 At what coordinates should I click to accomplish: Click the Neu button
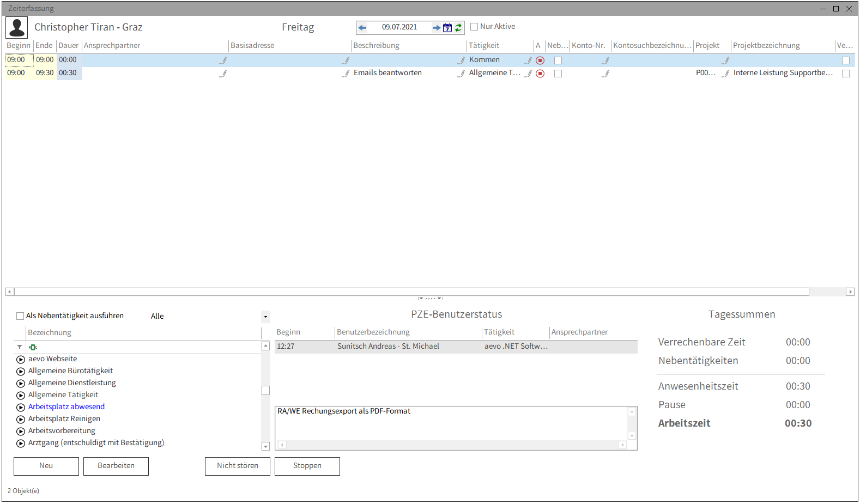pos(46,466)
